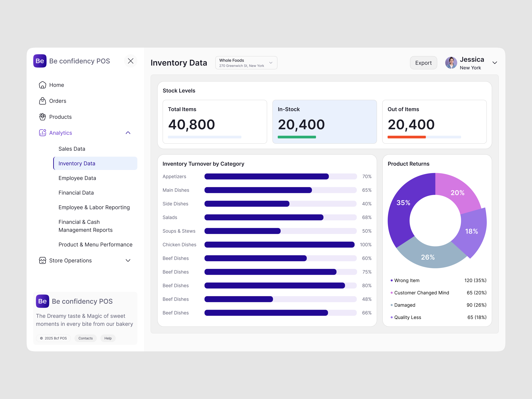
Task: Click the Products hand icon
Action: coord(42,117)
